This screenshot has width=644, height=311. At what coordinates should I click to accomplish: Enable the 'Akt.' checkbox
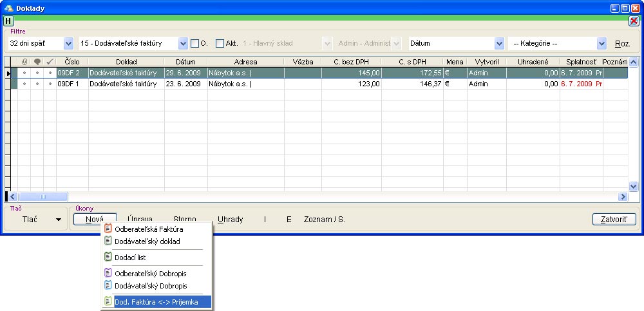pyautogui.click(x=220, y=44)
